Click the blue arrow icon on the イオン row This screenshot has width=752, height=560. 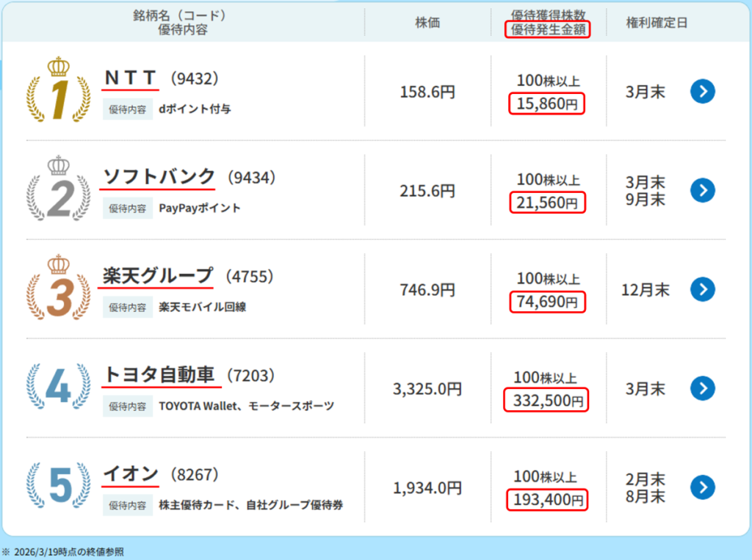point(703,487)
